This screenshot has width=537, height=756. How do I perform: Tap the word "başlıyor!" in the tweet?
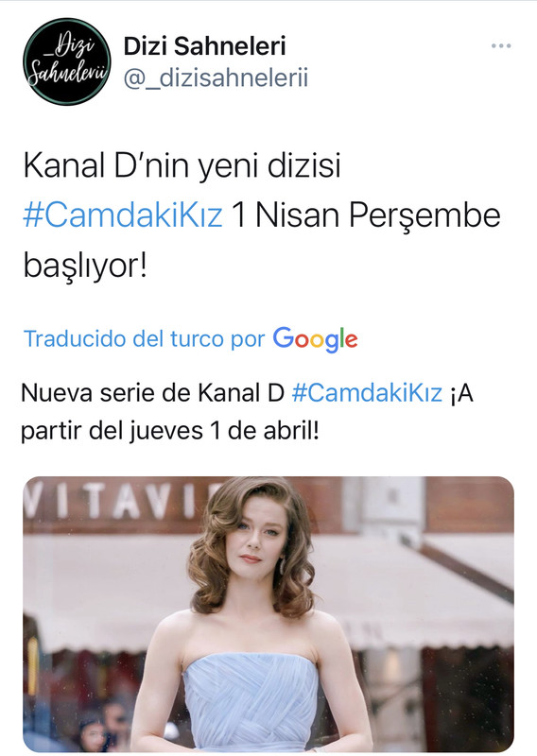85,266
